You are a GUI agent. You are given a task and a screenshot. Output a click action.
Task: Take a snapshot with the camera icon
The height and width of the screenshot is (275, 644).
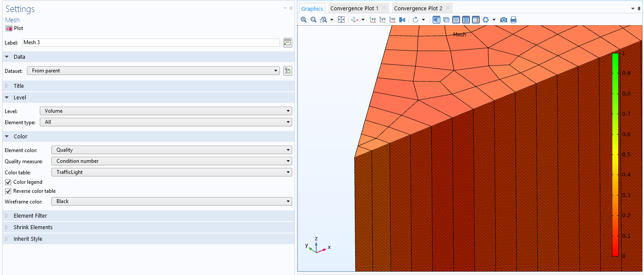504,20
